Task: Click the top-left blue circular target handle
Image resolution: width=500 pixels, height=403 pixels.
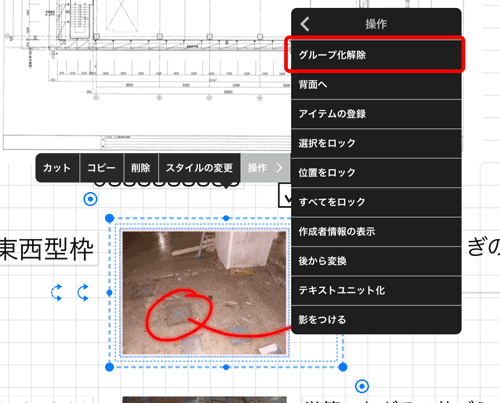Action: [90, 199]
